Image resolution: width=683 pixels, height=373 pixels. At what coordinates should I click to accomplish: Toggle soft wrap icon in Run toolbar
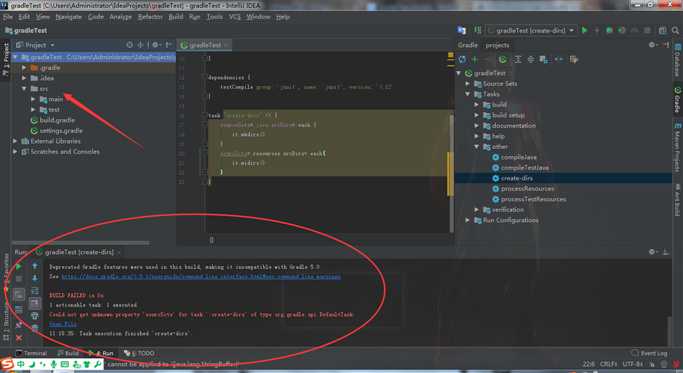(x=35, y=291)
